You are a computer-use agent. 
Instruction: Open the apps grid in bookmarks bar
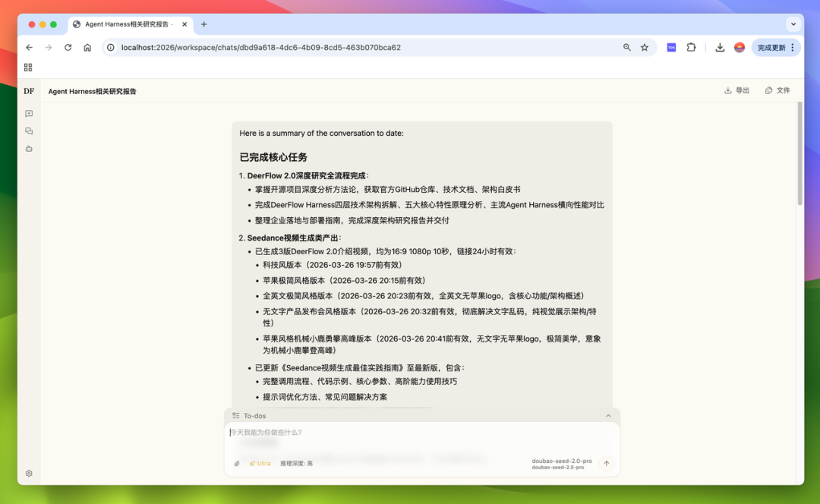(x=28, y=68)
